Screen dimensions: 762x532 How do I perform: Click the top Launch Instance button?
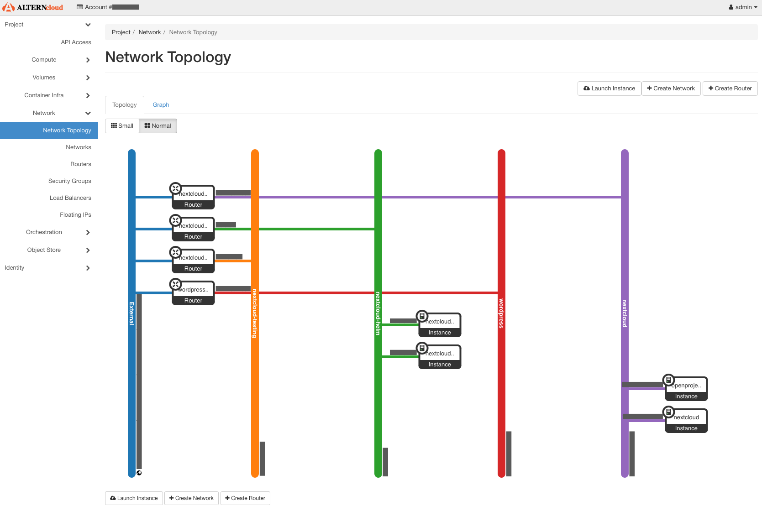(x=609, y=89)
